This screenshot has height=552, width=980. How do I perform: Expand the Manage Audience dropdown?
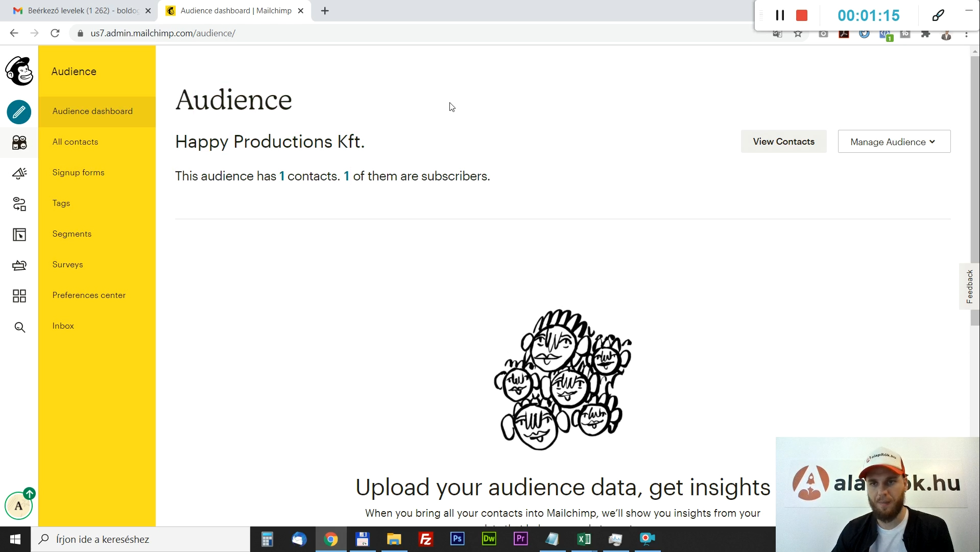[x=894, y=142]
